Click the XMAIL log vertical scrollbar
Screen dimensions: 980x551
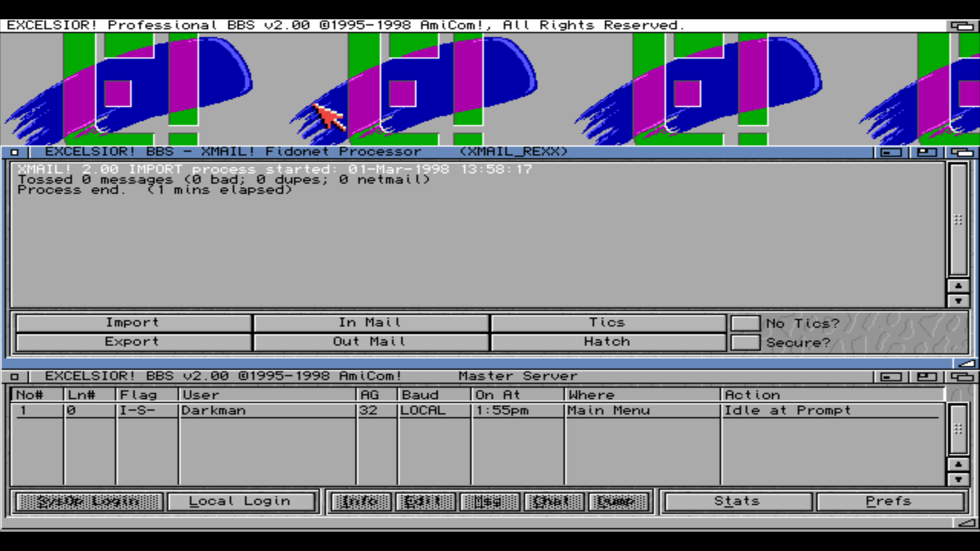click(x=958, y=220)
